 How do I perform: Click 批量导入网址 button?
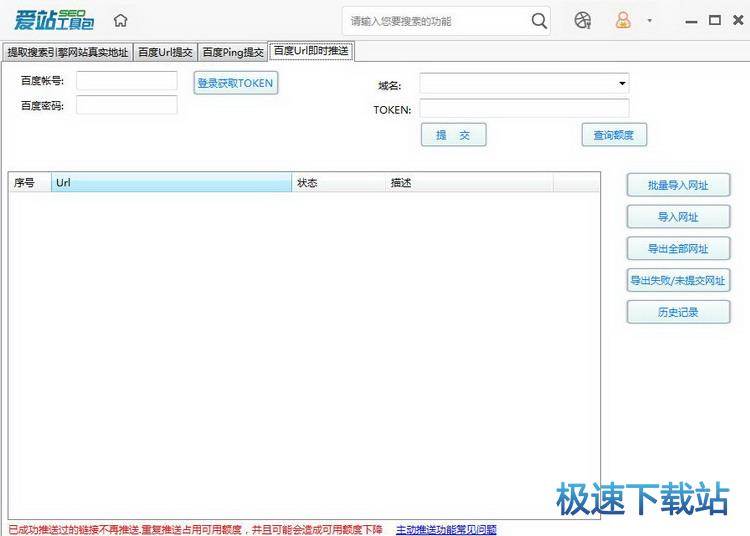pos(678,185)
